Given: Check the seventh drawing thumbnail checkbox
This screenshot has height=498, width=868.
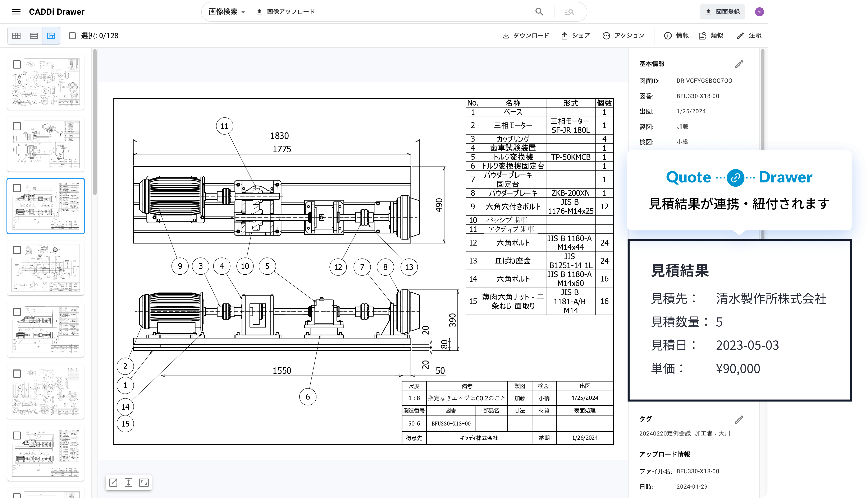Looking at the screenshot, I should [17, 435].
